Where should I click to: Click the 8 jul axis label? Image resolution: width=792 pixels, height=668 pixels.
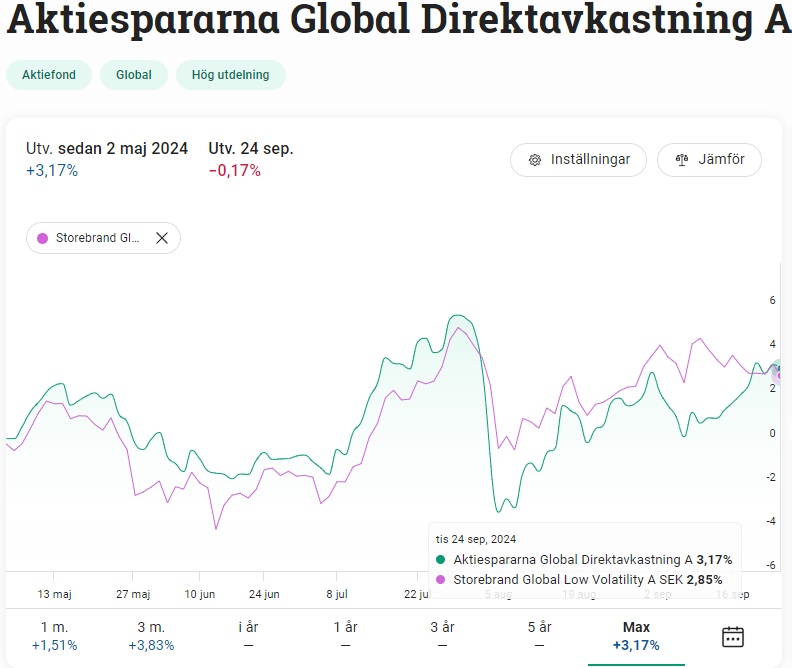(337, 594)
